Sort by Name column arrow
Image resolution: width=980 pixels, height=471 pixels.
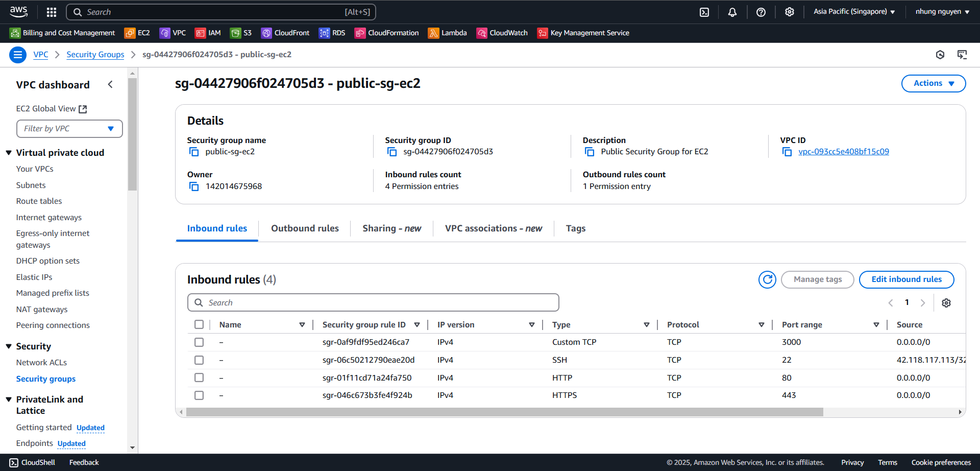302,325
